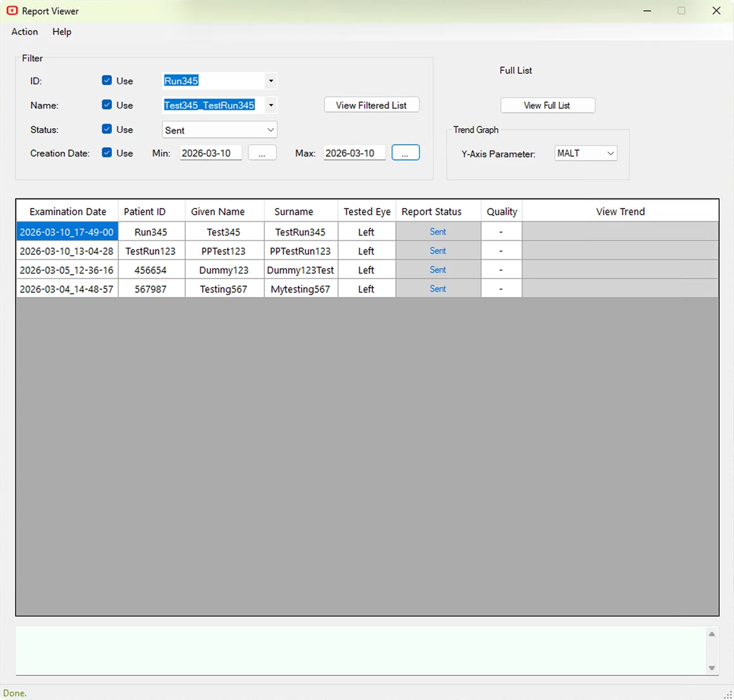Click the Min creation date field
Screen dimensions: 734x700
pyautogui.click(x=210, y=153)
